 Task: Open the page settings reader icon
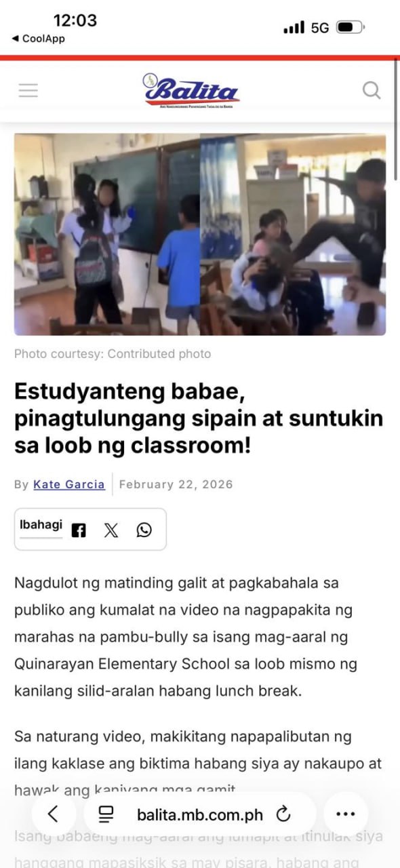[105, 814]
